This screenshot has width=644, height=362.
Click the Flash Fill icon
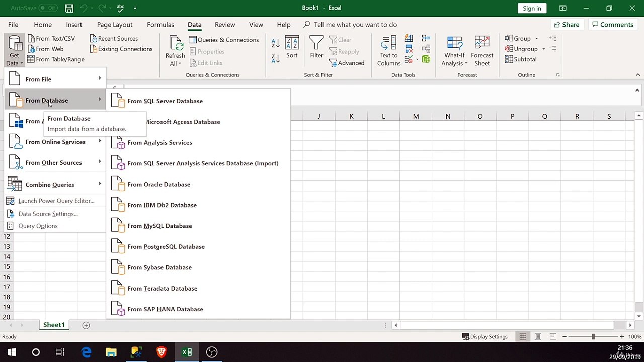point(409,39)
